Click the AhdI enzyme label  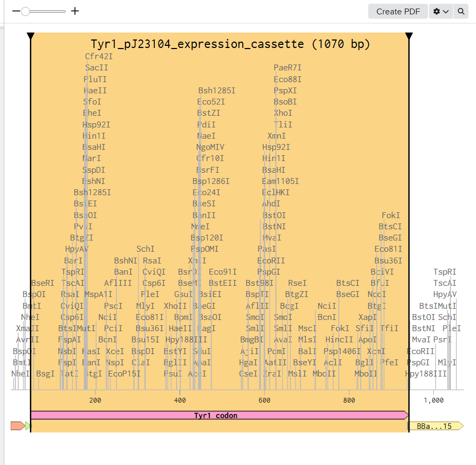tap(271, 204)
